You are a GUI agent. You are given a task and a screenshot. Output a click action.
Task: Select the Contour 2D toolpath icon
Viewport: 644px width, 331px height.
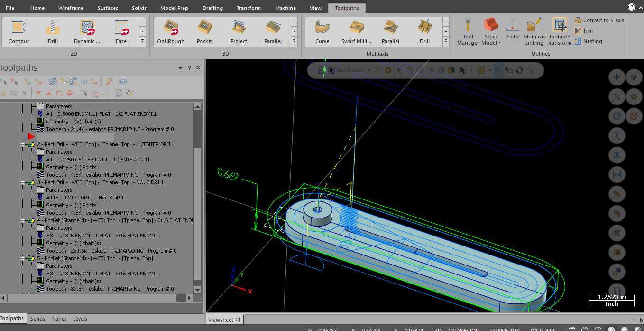click(x=19, y=32)
